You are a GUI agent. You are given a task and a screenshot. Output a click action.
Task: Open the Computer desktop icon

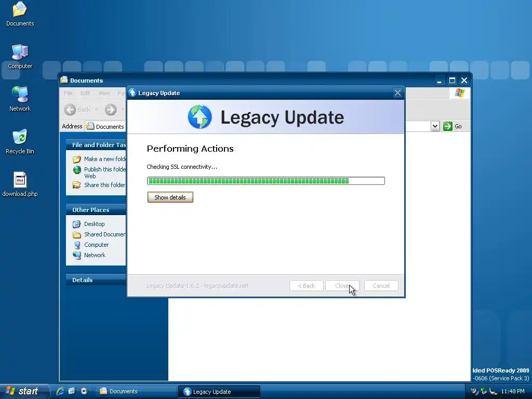20,57
